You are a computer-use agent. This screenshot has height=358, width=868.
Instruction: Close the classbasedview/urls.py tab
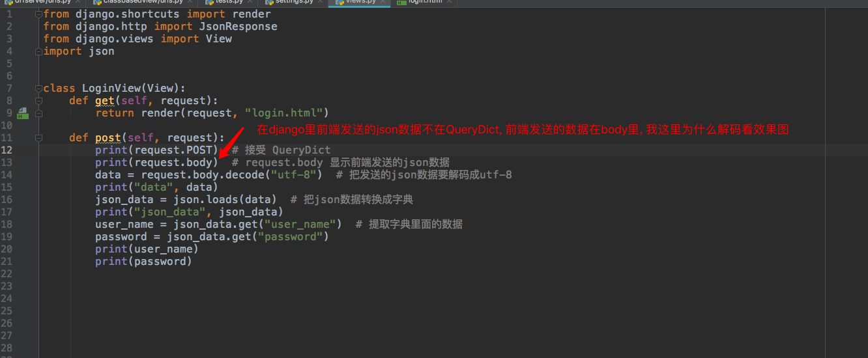click(192, 2)
